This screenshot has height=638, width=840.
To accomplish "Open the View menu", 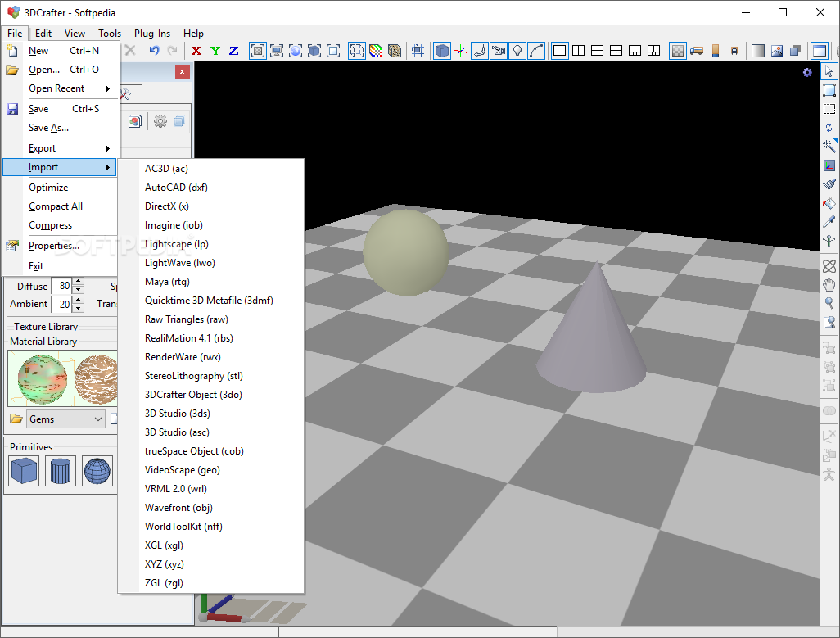I will point(75,34).
